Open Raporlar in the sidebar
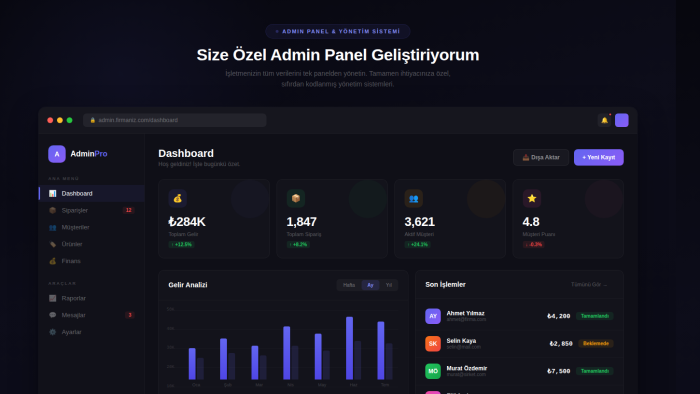700x394 pixels. (x=92, y=298)
